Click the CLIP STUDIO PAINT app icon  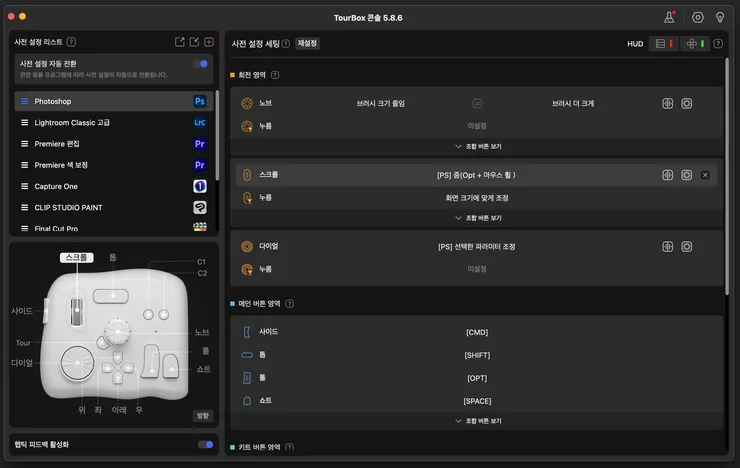coord(200,208)
